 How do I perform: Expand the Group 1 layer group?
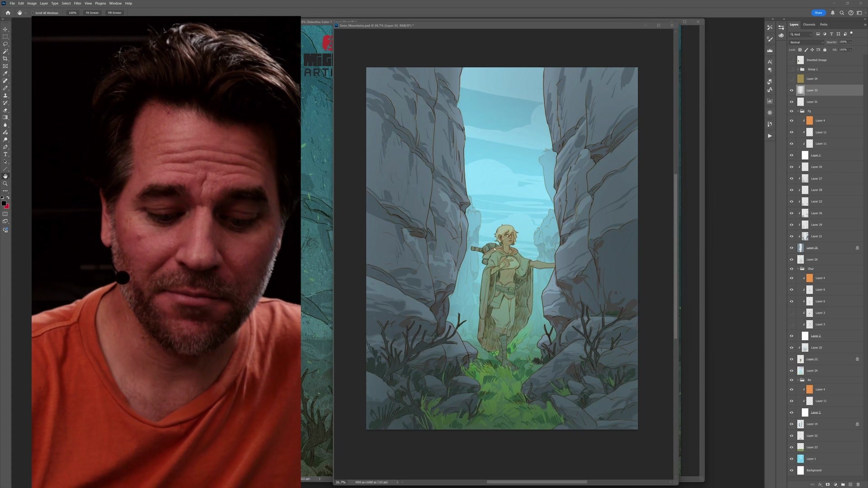tap(798, 69)
